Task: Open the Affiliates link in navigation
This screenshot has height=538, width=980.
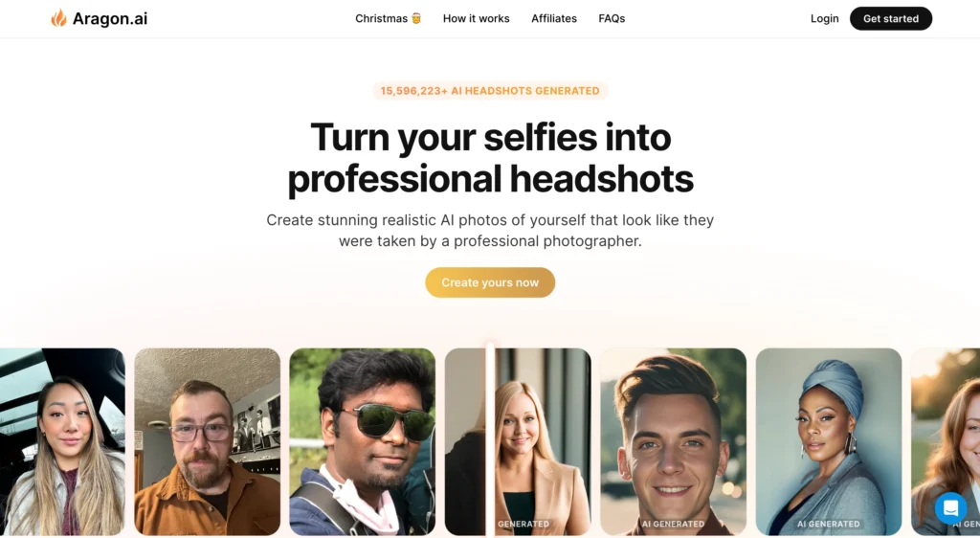Action: pyautogui.click(x=554, y=19)
